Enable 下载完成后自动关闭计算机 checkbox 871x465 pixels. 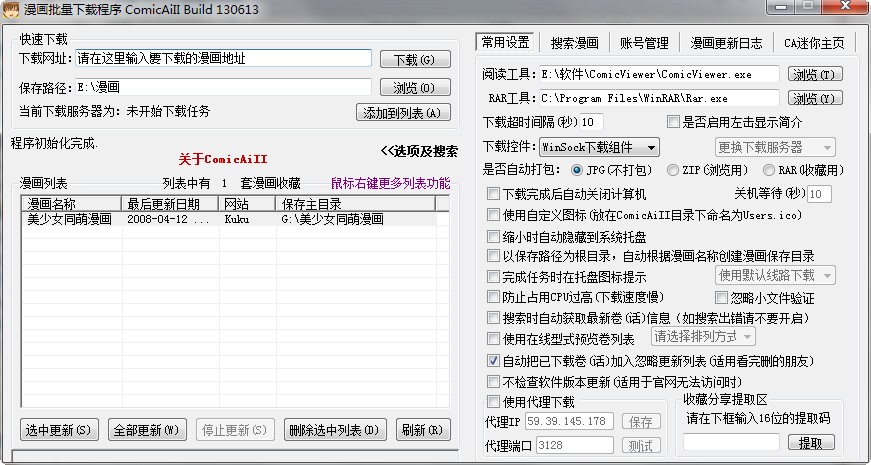[x=493, y=194]
